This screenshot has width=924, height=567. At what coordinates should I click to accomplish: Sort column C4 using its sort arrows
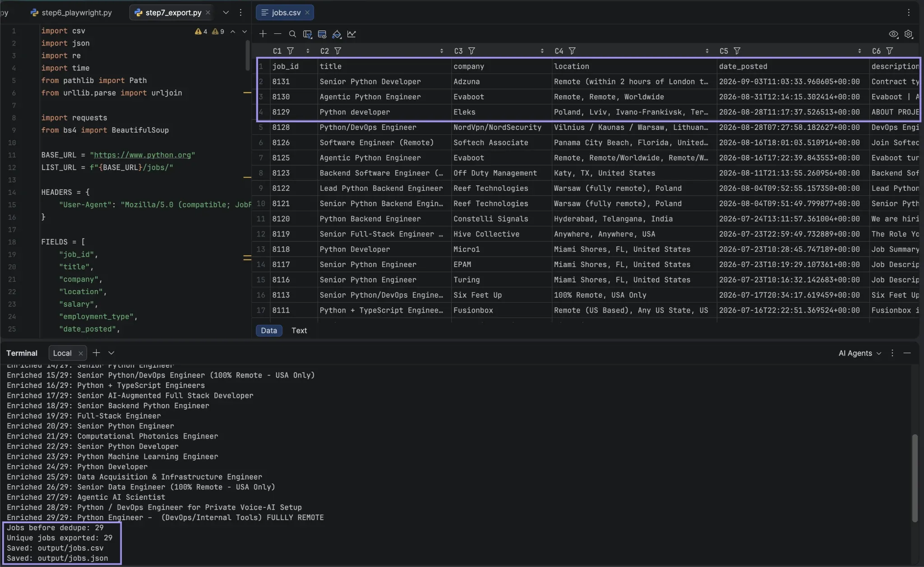(x=707, y=51)
